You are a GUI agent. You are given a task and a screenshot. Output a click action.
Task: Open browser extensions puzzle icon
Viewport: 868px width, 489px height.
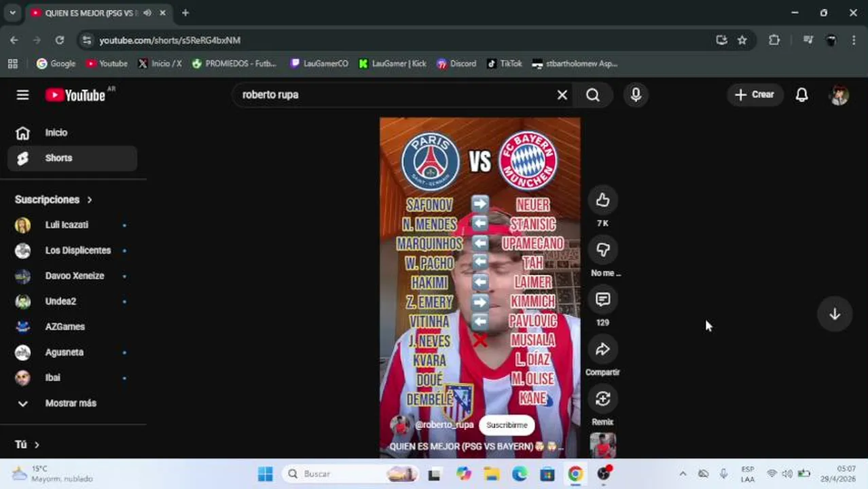pos(774,40)
